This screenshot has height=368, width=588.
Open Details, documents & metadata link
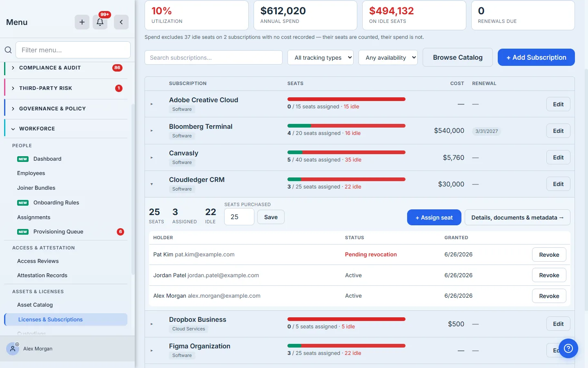tap(517, 218)
